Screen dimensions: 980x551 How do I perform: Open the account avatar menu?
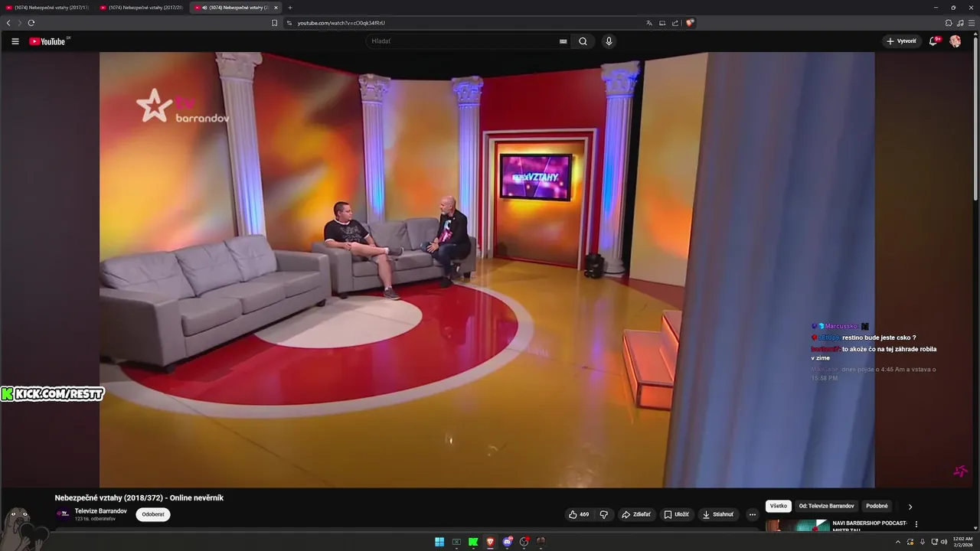955,41
